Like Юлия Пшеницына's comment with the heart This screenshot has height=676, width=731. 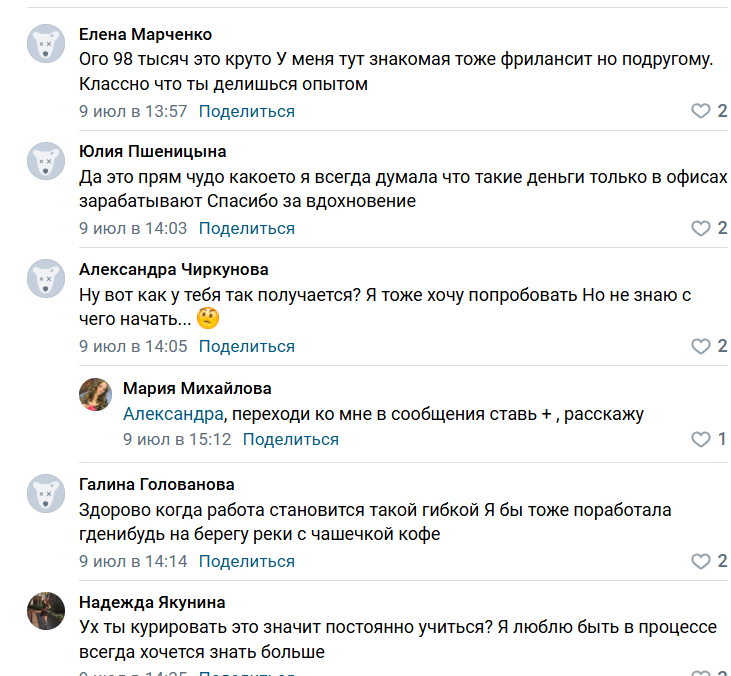point(701,229)
